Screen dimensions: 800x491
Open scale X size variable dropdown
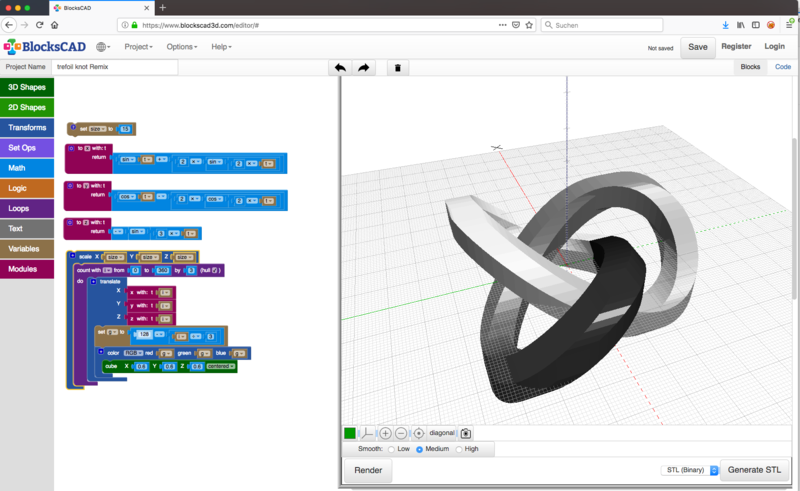pos(114,257)
